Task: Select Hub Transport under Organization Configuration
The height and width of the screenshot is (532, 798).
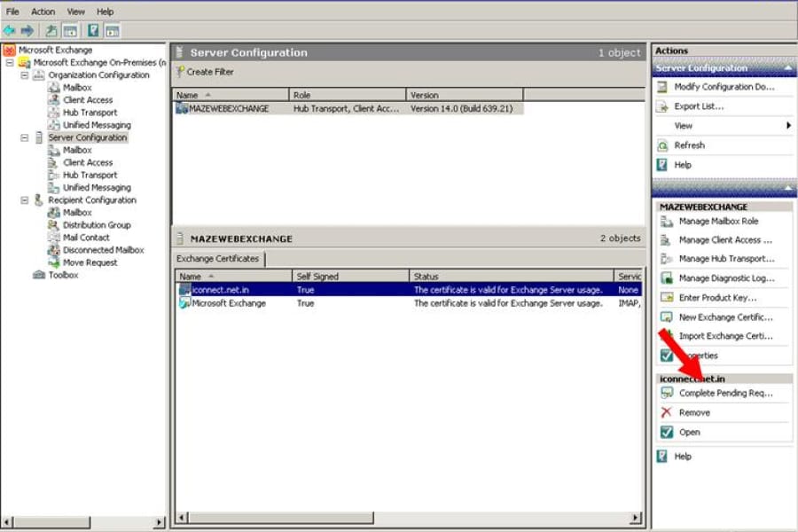Action: (x=90, y=113)
